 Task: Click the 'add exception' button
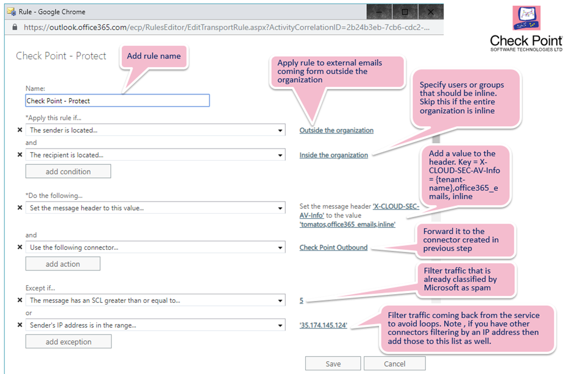(x=69, y=341)
